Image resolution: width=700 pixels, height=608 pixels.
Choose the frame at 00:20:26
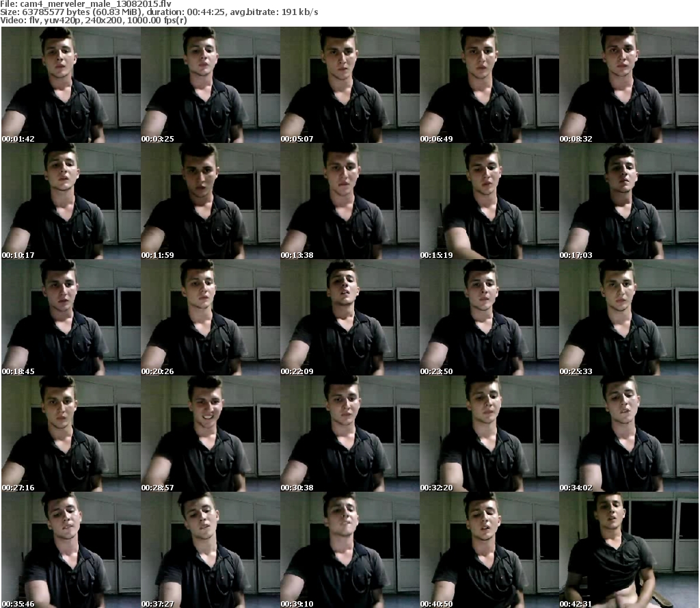(x=211, y=317)
